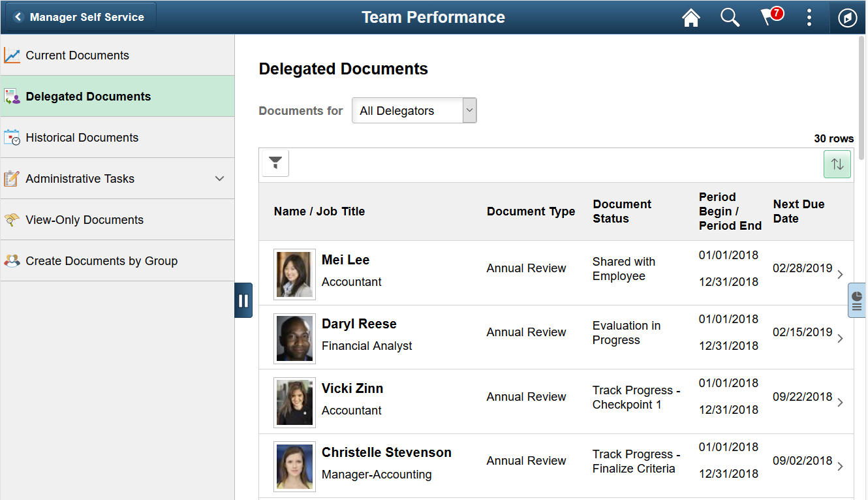Click Manager-Accounting job title
The width and height of the screenshot is (868, 500).
pos(377,475)
